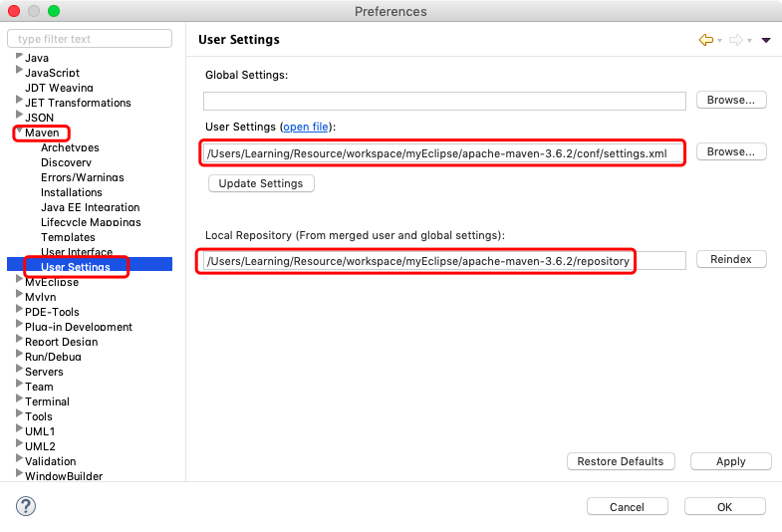
Task: Open the back history dropdown arrow
Action: coord(720,41)
